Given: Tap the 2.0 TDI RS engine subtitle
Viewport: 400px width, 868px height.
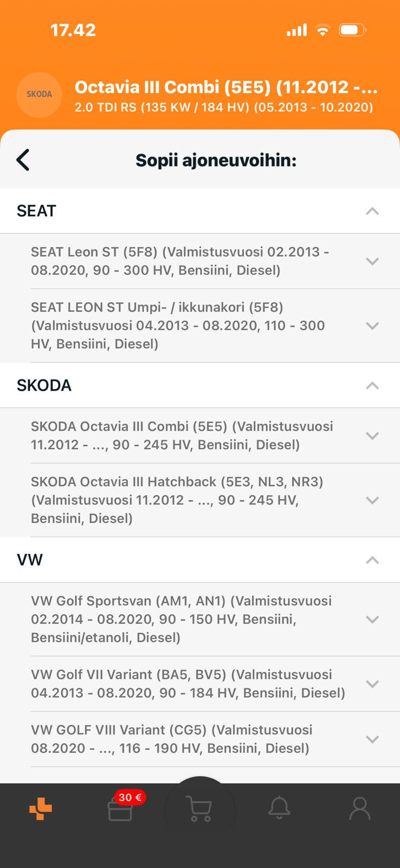Looking at the screenshot, I should pyautogui.click(x=223, y=107).
